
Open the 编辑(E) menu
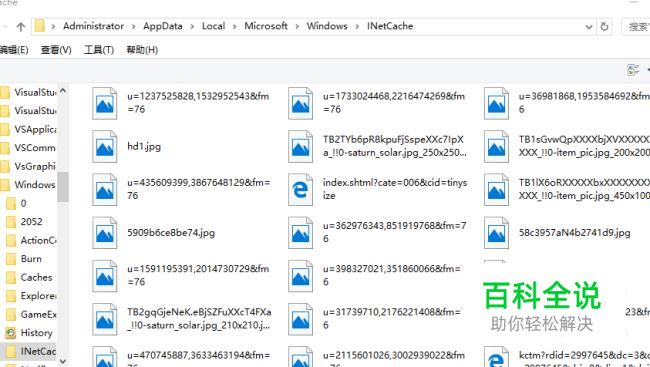[14, 50]
